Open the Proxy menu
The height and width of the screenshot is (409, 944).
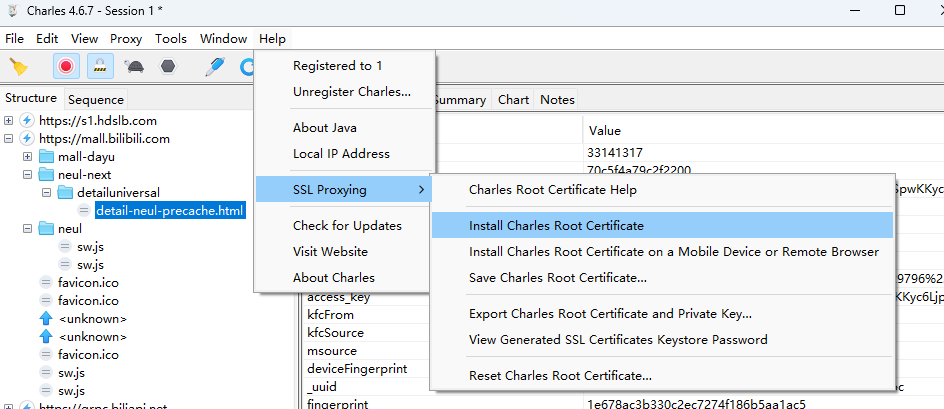(x=126, y=39)
